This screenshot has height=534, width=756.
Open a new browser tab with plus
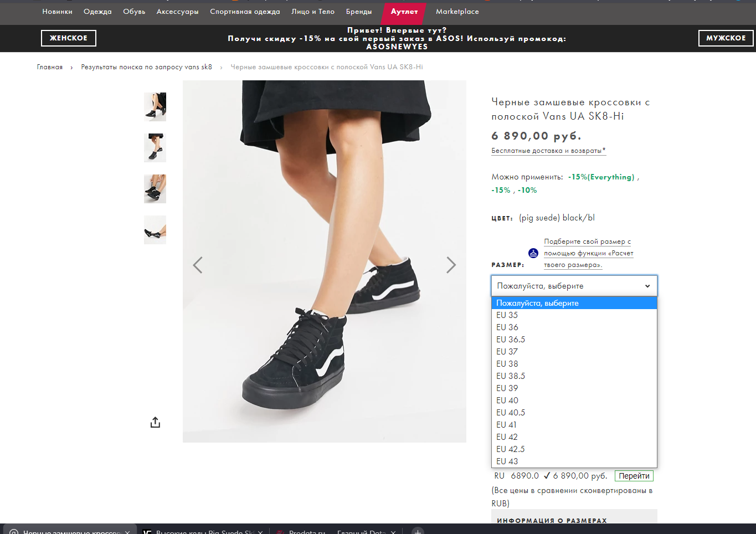[x=418, y=531]
